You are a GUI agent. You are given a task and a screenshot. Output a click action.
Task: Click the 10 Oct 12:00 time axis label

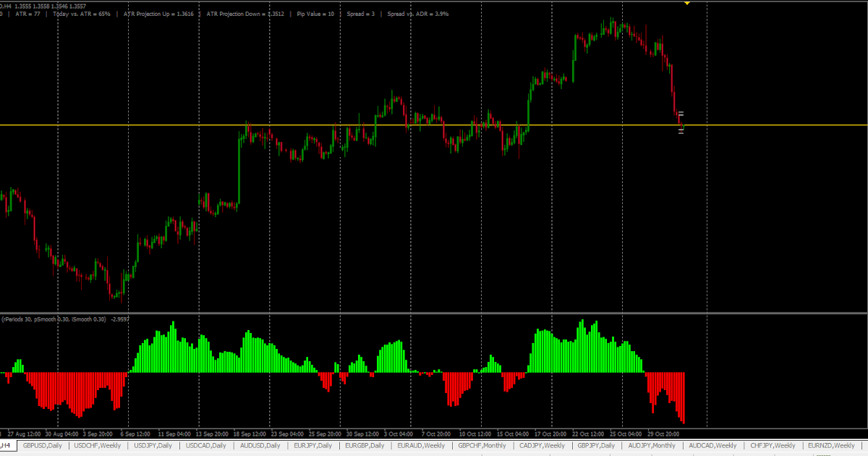pos(475,434)
